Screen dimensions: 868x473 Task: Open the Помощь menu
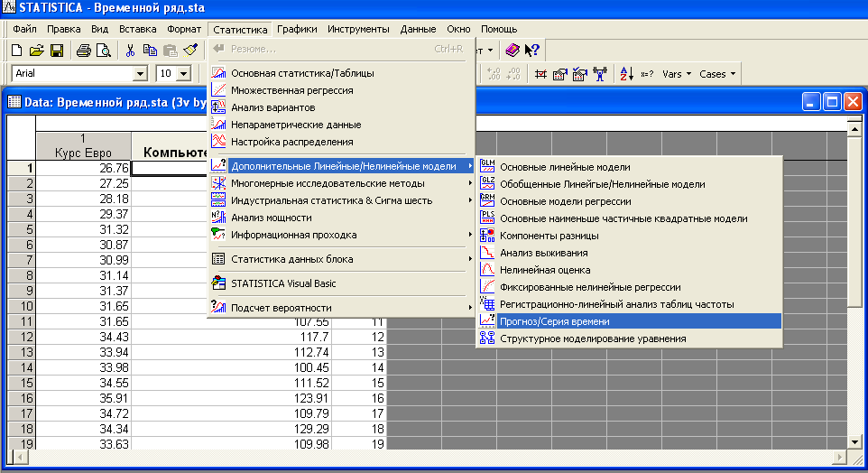tap(499, 29)
